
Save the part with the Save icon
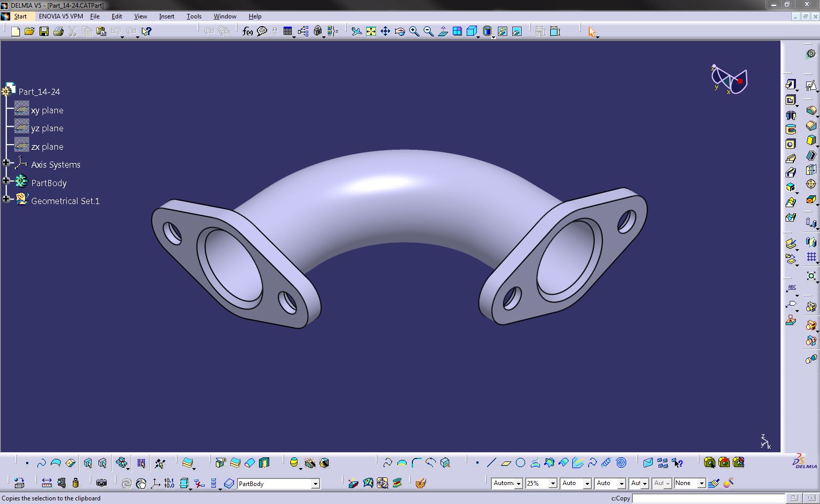coord(44,32)
